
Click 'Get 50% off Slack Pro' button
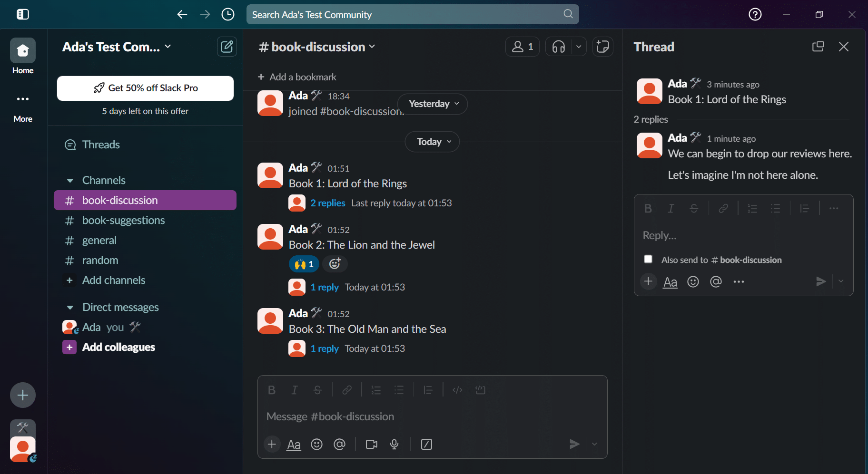[x=145, y=88]
